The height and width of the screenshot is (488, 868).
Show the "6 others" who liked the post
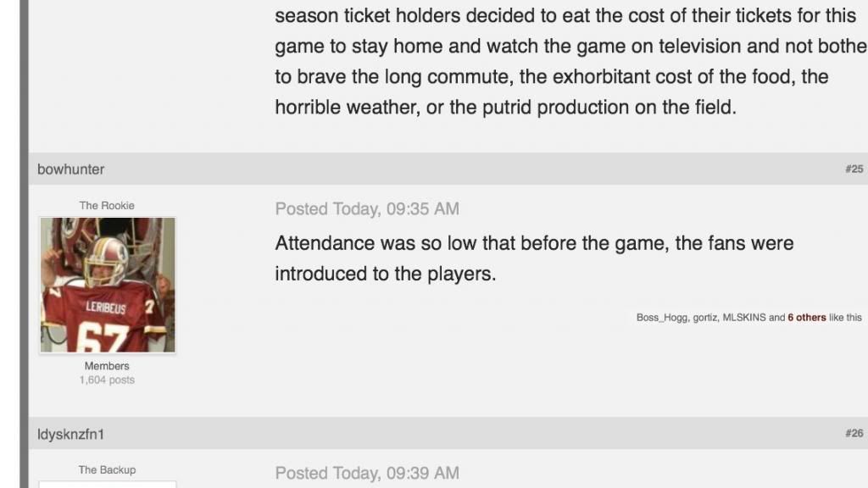point(806,318)
